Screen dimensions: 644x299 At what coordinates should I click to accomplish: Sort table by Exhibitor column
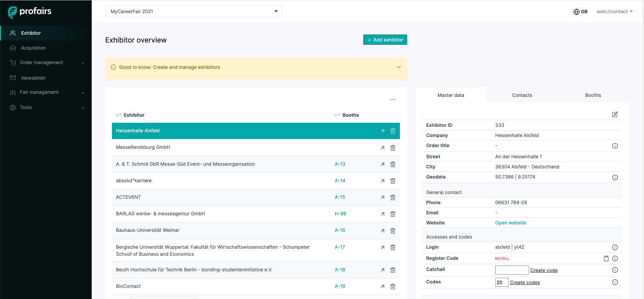(x=130, y=115)
